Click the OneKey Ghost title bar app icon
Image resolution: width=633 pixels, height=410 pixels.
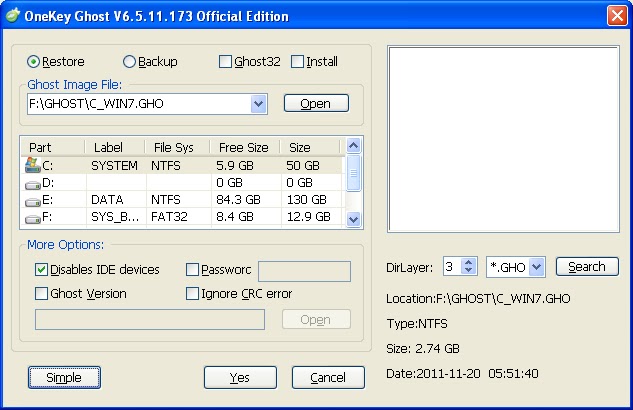pos(13,16)
